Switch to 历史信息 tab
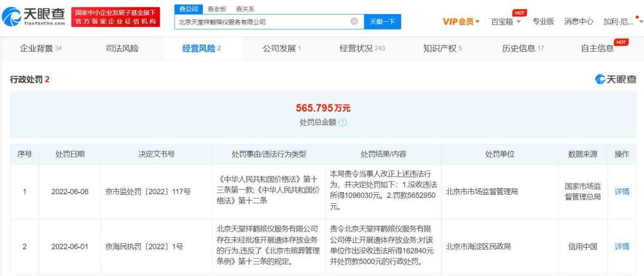644x276 pixels. pyautogui.click(x=523, y=48)
